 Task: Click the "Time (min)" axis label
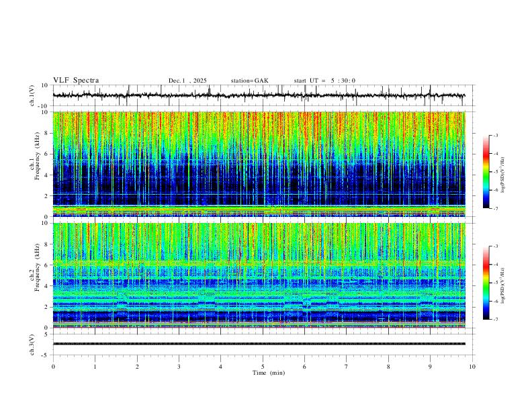269,373
